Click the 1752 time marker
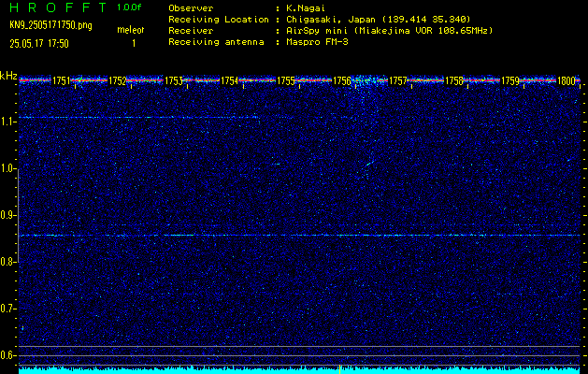Image resolution: width=588 pixels, height=374 pixels. point(118,80)
